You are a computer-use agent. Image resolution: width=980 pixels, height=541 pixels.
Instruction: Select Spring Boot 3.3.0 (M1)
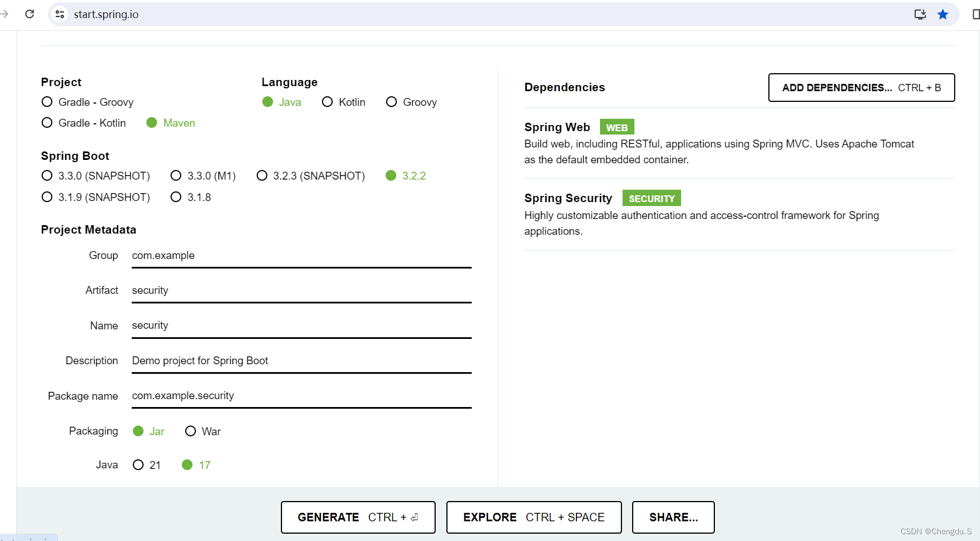tap(203, 176)
